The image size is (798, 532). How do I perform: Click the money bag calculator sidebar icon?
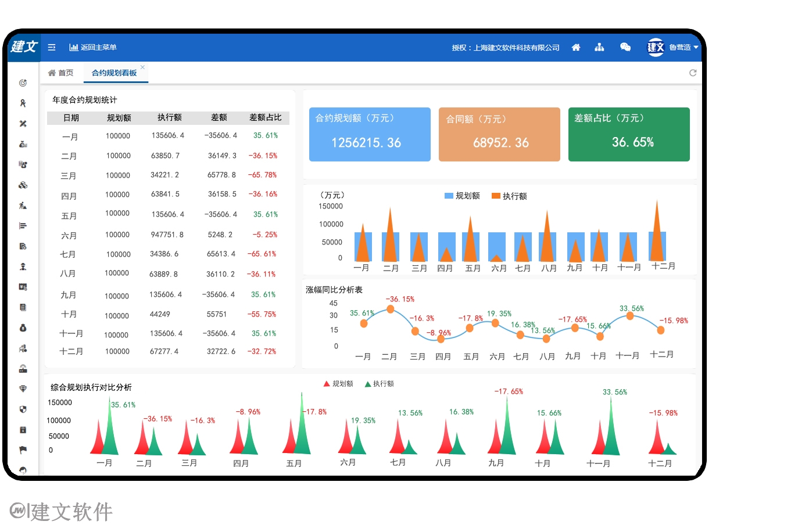(x=23, y=144)
